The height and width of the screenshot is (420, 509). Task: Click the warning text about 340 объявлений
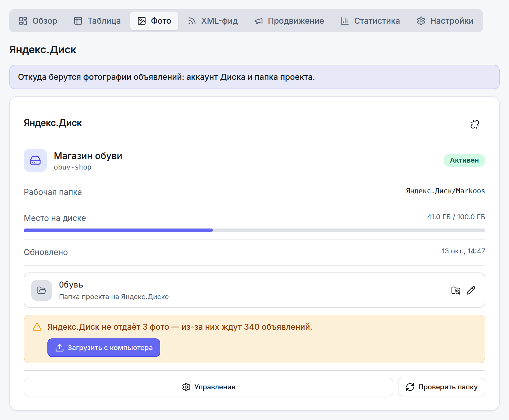point(180,327)
